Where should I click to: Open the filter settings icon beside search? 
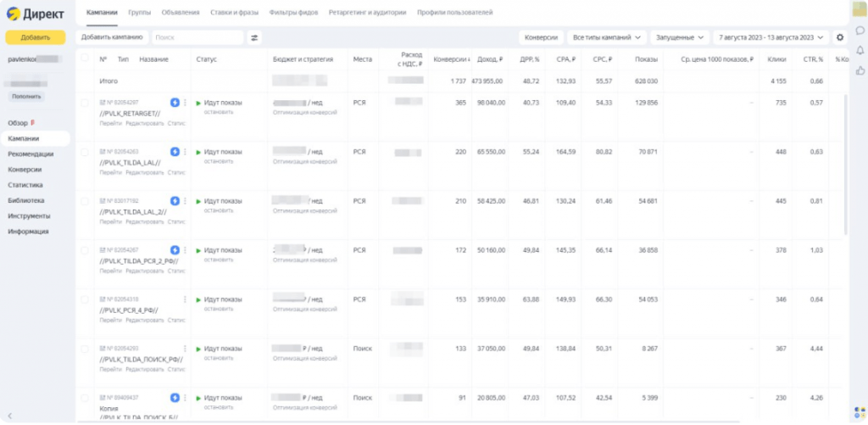tap(254, 37)
